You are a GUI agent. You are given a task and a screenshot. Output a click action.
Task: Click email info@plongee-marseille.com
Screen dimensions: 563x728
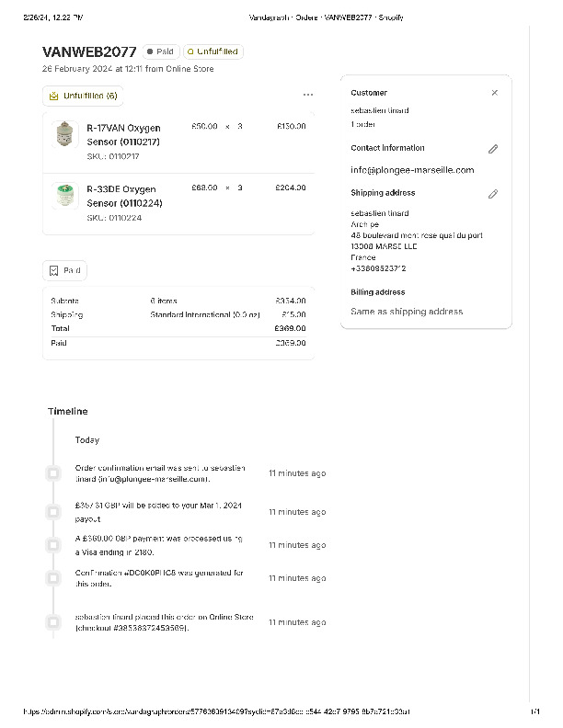coord(412,170)
